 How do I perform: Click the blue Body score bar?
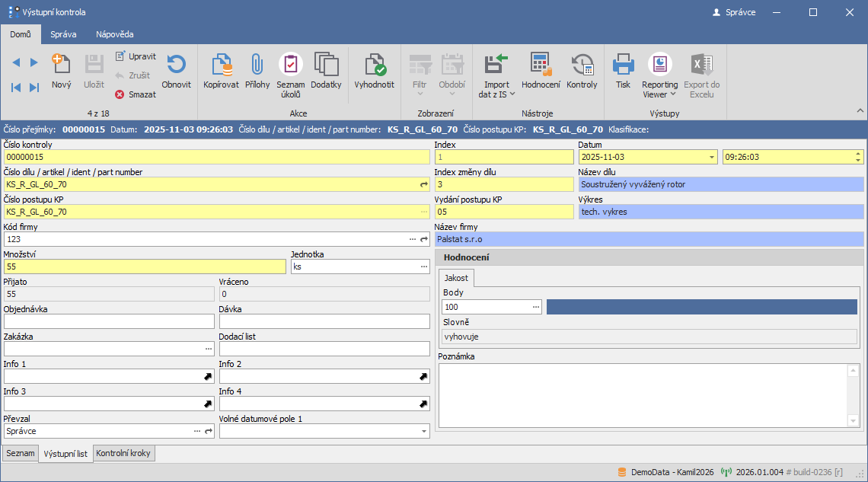[702, 307]
